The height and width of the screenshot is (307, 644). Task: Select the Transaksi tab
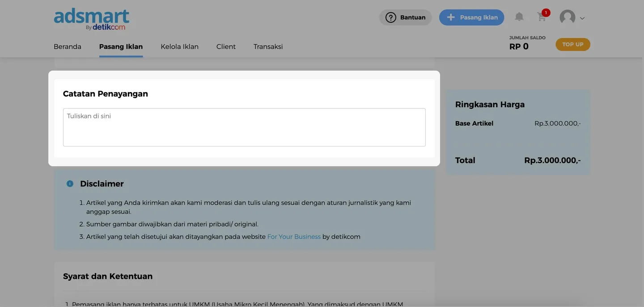tap(268, 46)
